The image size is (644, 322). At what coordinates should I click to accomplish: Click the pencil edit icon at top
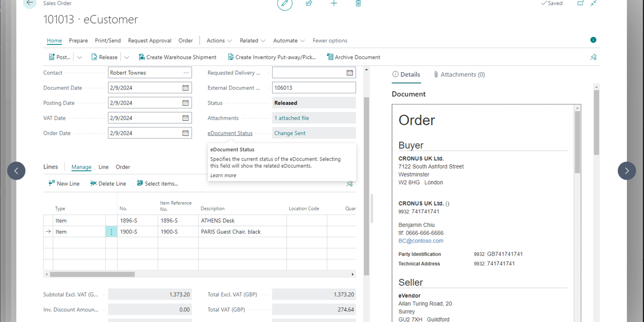click(x=284, y=4)
